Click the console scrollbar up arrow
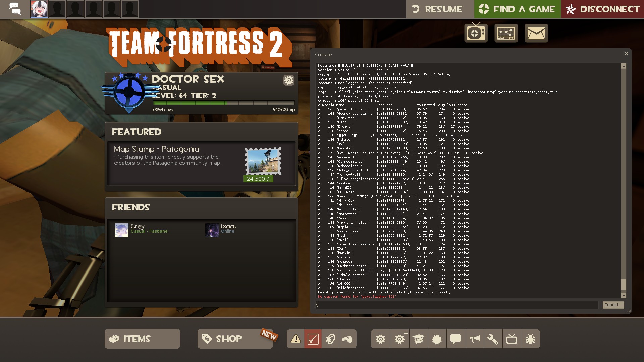Screen dimensions: 644x362 click(624, 66)
